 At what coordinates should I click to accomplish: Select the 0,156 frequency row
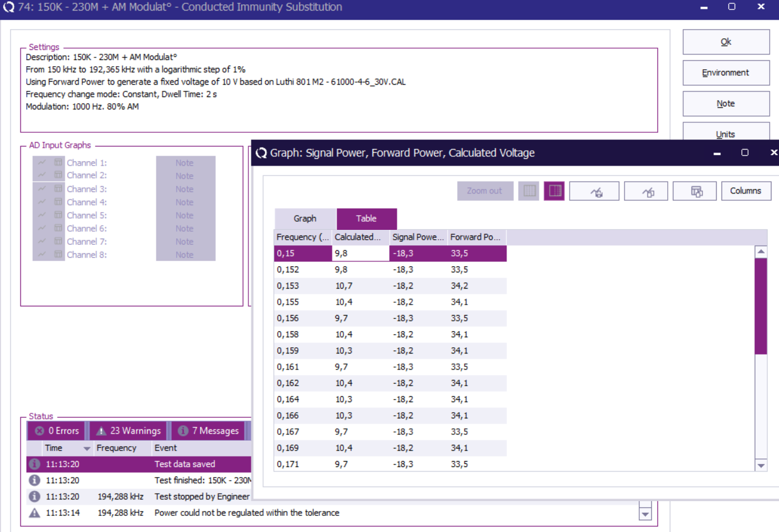(390, 318)
